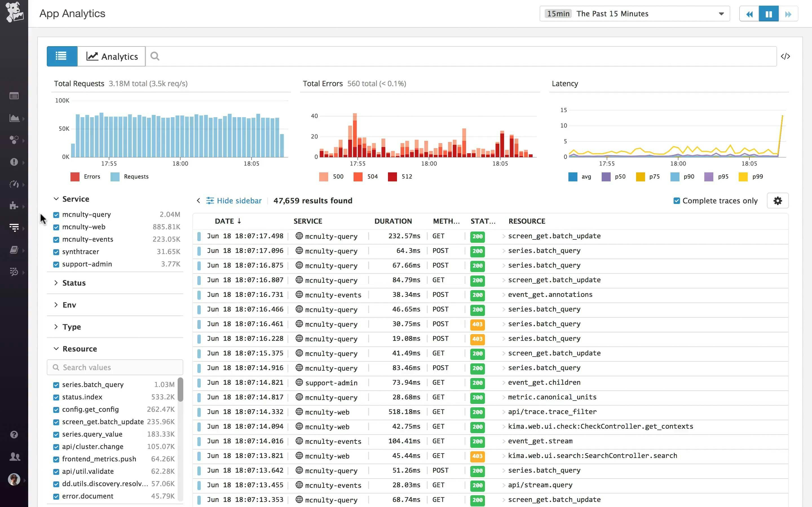Click the list view icon
Screen dimensions: 812x507
point(62,56)
